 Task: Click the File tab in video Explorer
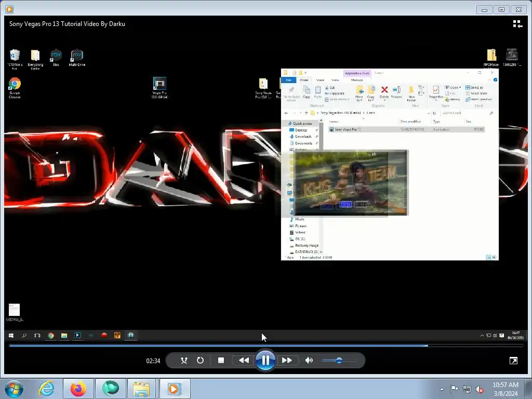coord(289,80)
